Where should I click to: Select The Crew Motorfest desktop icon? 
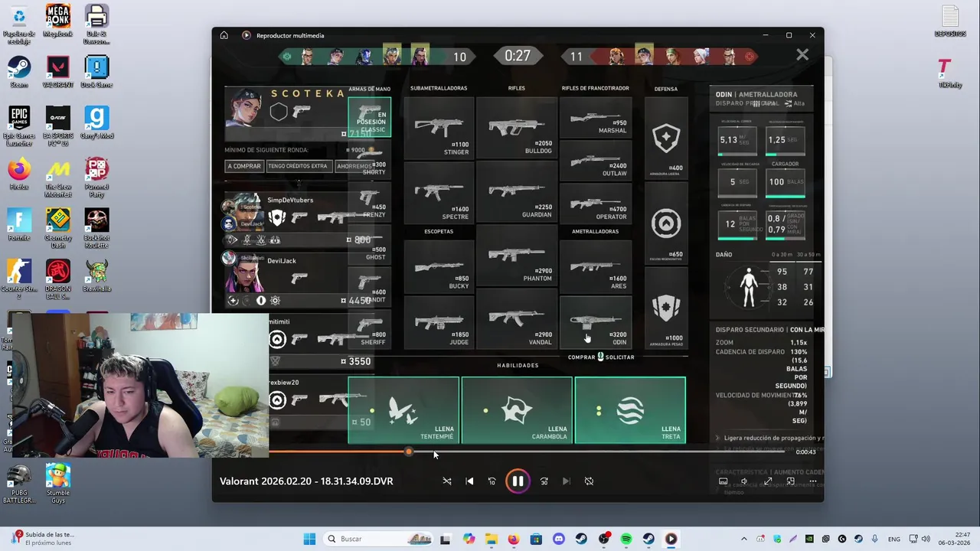57,178
